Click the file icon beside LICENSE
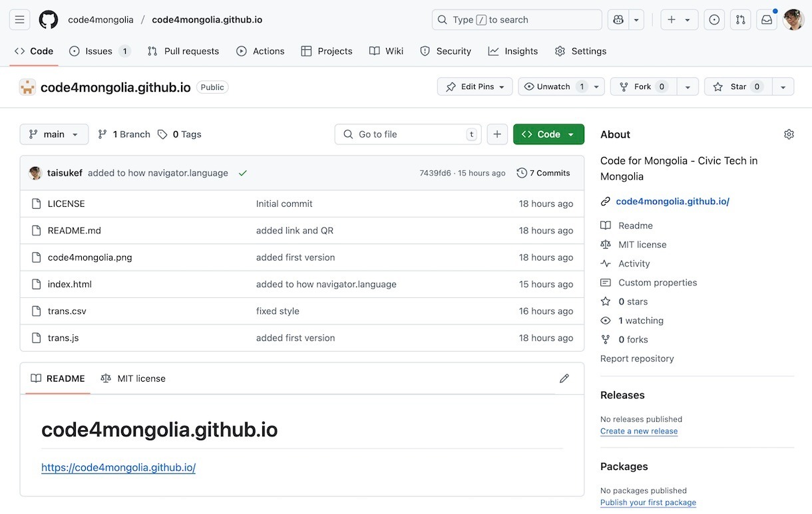 (x=37, y=203)
